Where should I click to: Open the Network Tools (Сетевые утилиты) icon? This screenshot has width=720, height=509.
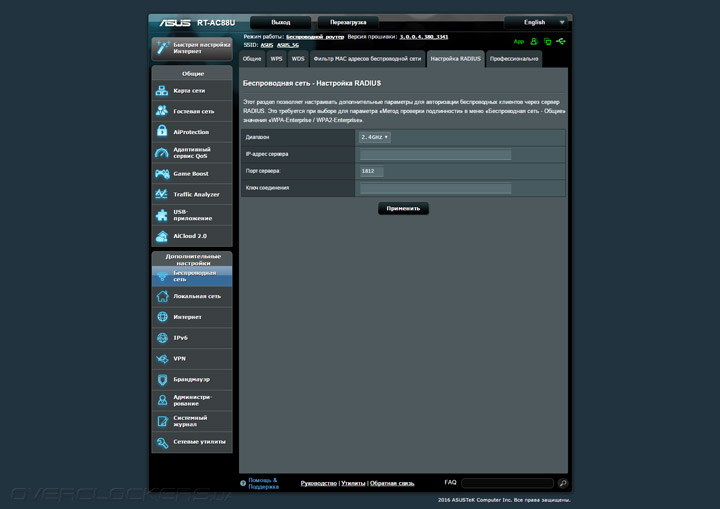pos(162,442)
